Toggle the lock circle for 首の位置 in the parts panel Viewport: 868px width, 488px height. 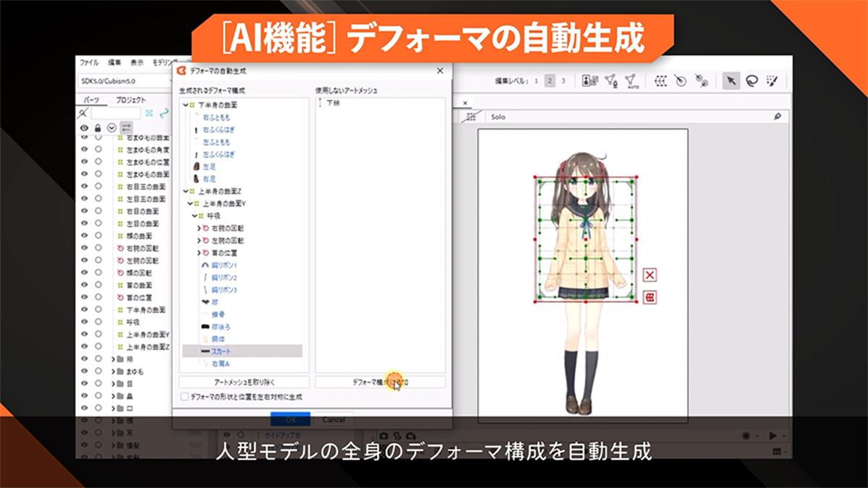[x=98, y=297]
